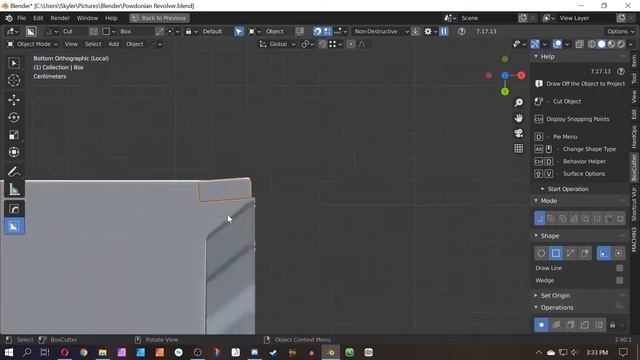Activate the BoxCutter tool in toolbar
This screenshot has width=640, height=360.
[x=14, y=227]
